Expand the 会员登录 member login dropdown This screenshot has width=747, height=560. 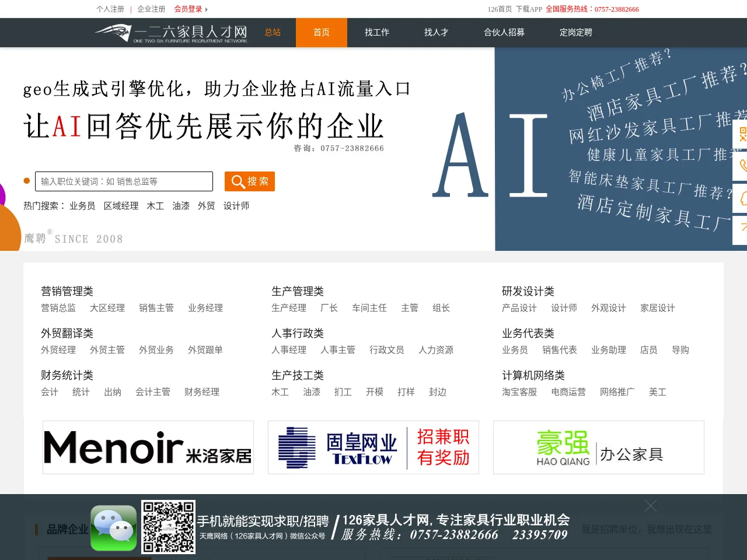tap(191, 9)
